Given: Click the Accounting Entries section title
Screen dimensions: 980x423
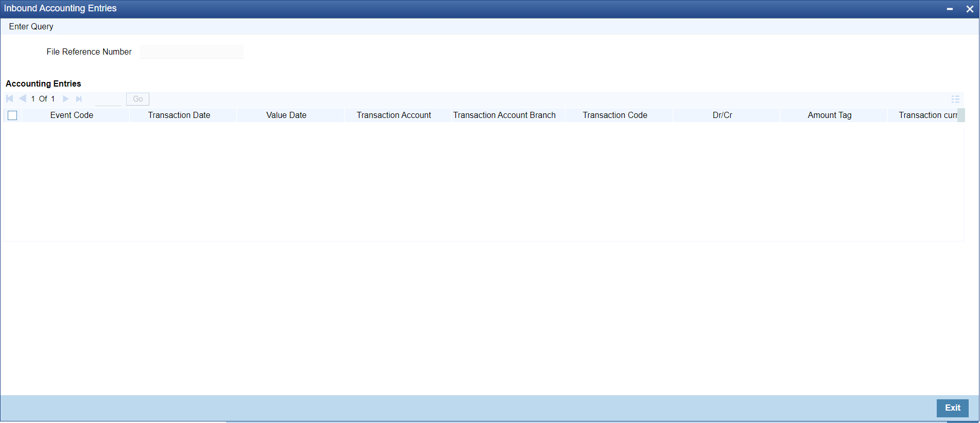Looking at the screenshot, I should click(43, 83).
